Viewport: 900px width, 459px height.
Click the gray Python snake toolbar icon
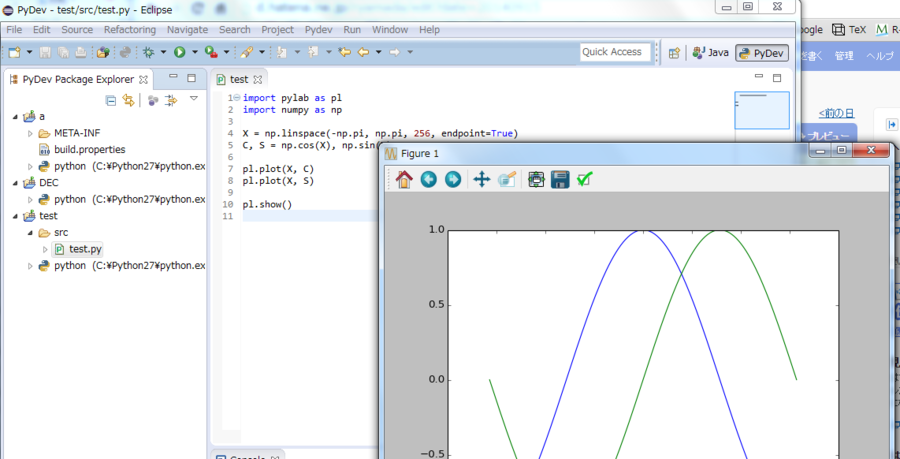[125, 52]
